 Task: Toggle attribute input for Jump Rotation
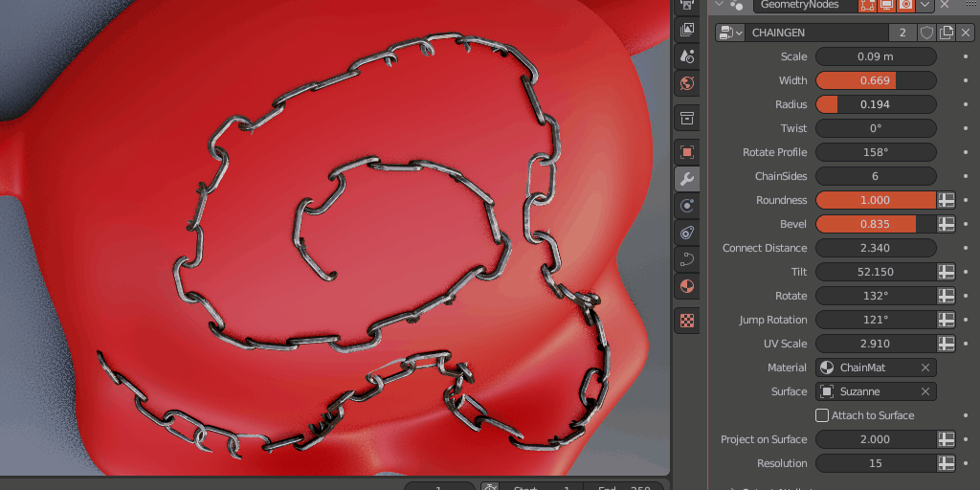point(947,320)
